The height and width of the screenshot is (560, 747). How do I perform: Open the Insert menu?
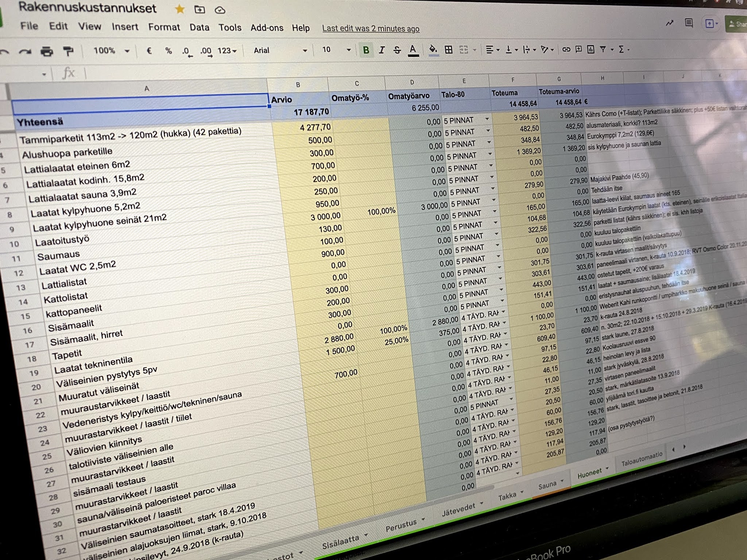(125, 27)
